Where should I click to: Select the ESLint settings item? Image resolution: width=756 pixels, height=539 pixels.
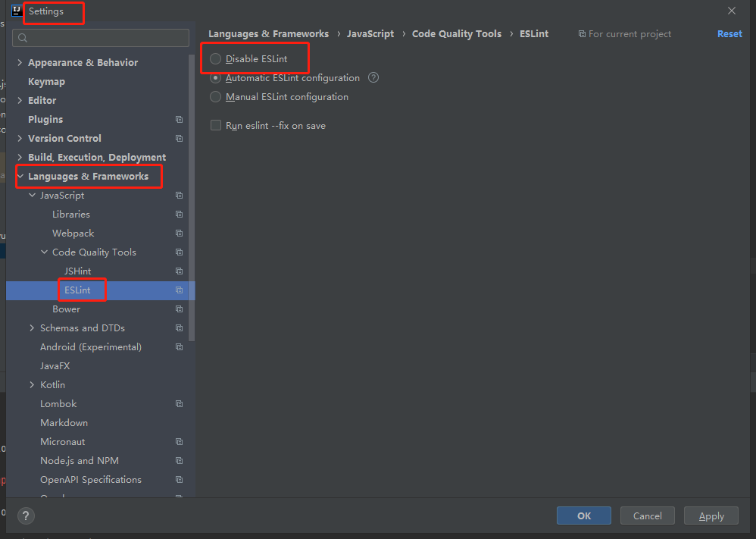tap(77, 290)
